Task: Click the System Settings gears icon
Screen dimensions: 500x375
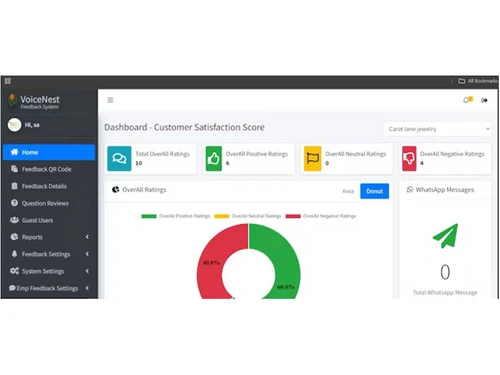Action: 14,271
